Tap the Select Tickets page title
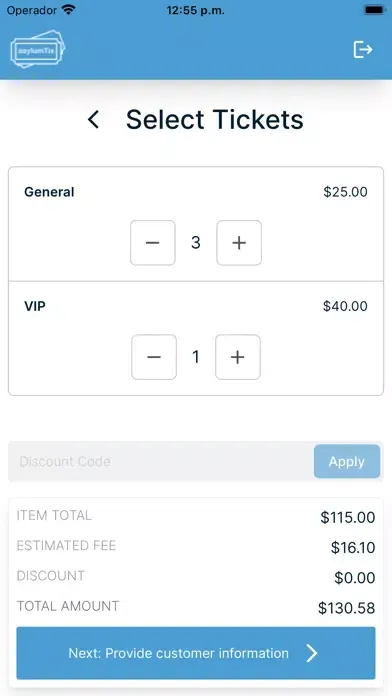 [215, 120]
